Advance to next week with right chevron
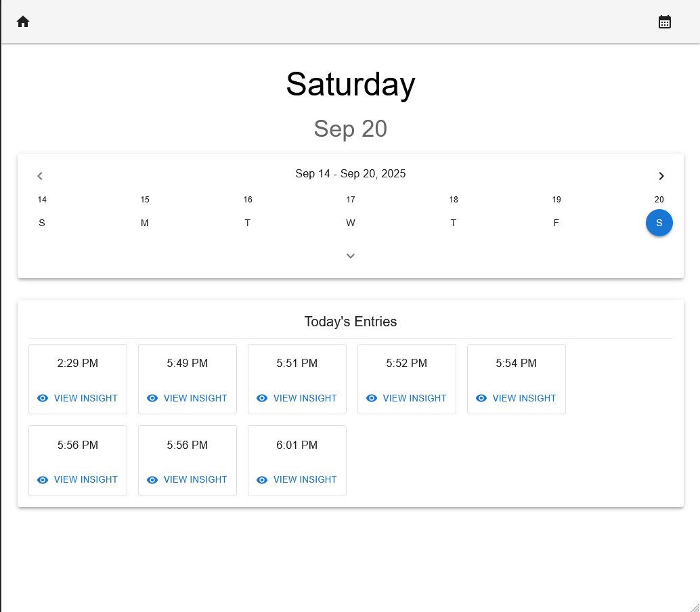700x612 pixels. (661, 176)
